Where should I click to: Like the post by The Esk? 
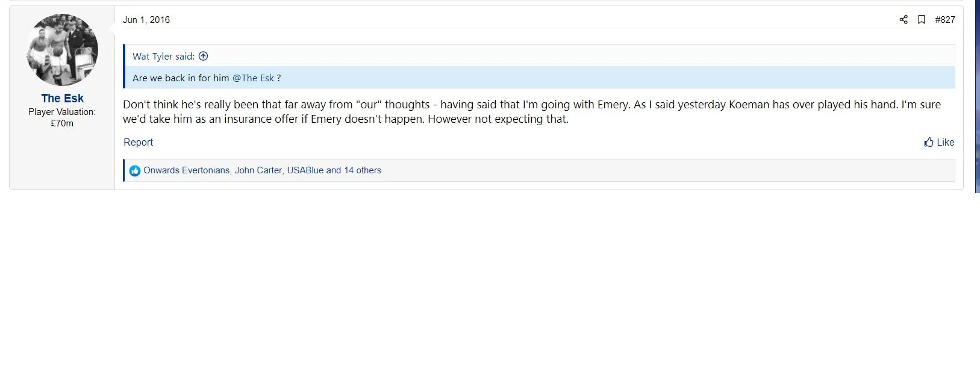coord(939,143)
